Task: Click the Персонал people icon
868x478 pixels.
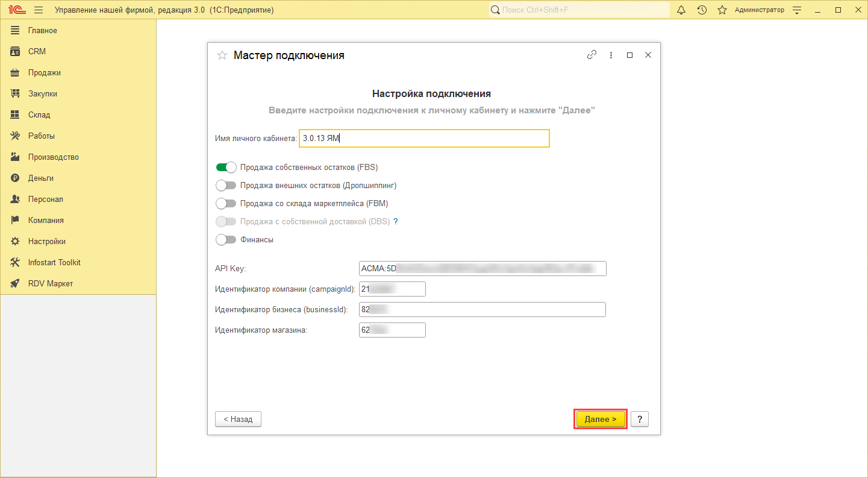Action: point(16,199)
